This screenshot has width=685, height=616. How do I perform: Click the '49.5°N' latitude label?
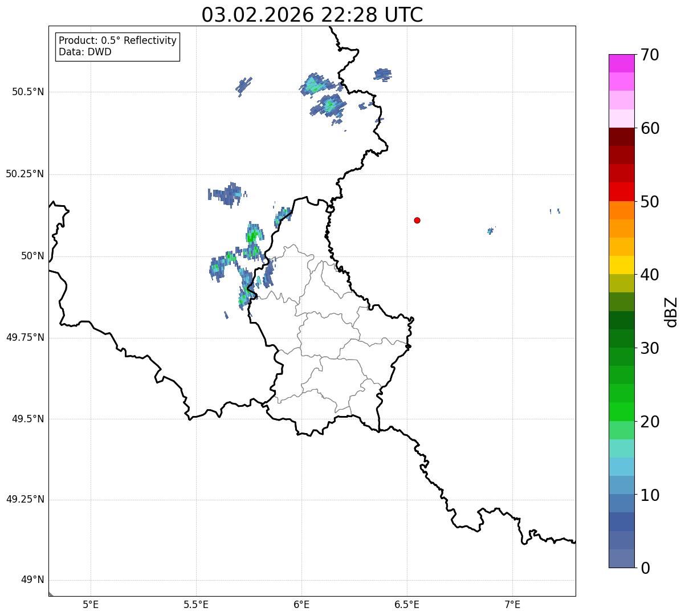[27, 419]
